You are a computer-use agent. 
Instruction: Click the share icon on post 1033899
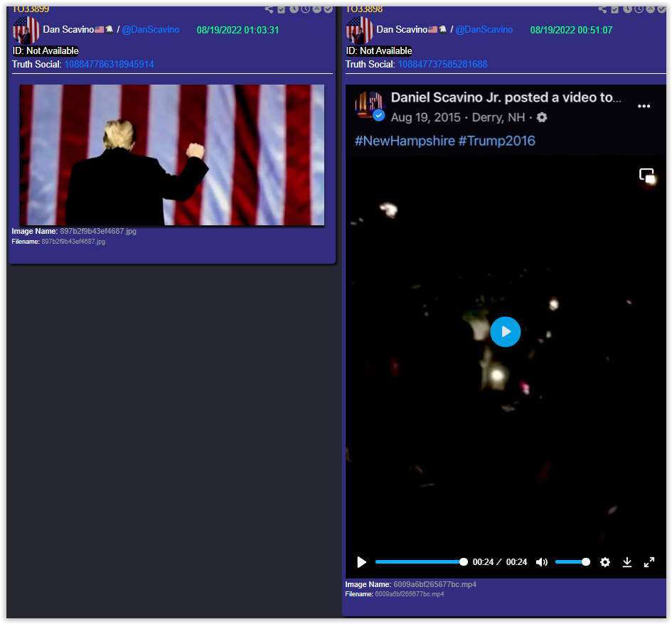tap(269, 9)
